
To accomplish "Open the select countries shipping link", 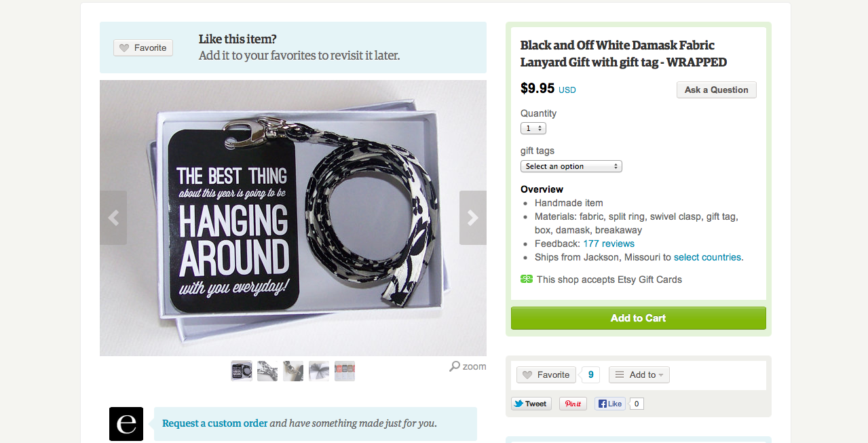I will [707, 257].
